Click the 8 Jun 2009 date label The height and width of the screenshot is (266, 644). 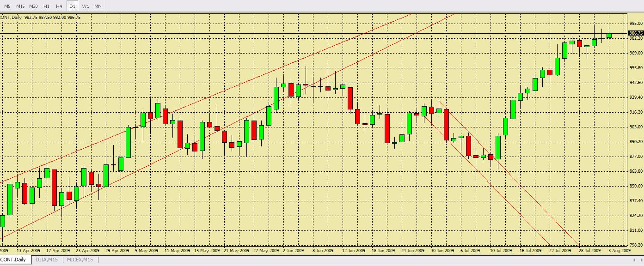[x=323, y=251]
